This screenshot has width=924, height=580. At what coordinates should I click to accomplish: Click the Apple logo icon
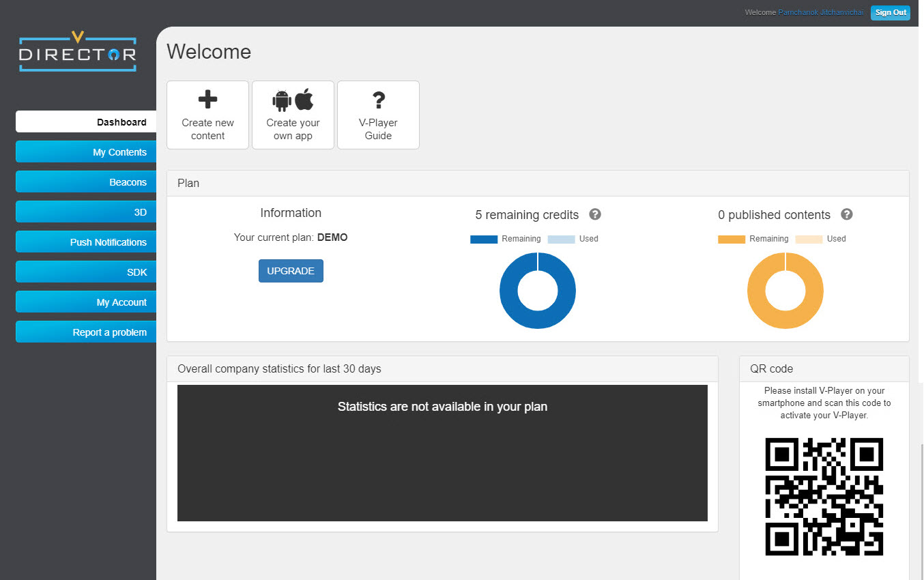point(304,100)
